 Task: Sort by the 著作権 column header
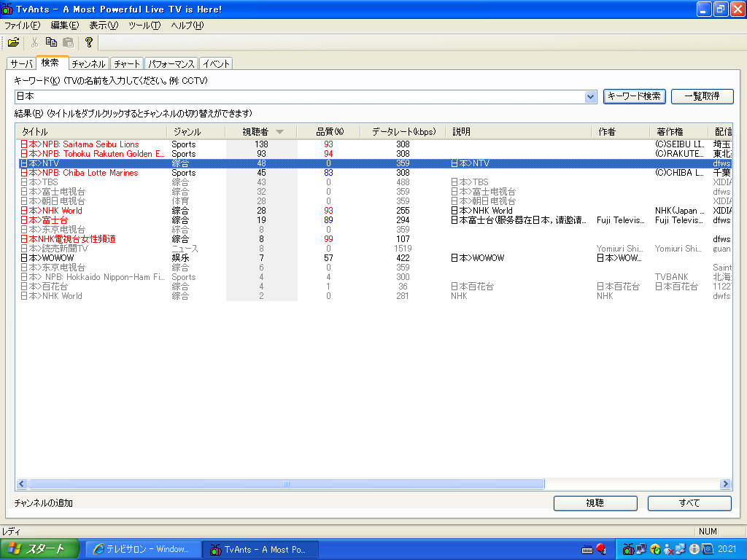click(678, 132)
